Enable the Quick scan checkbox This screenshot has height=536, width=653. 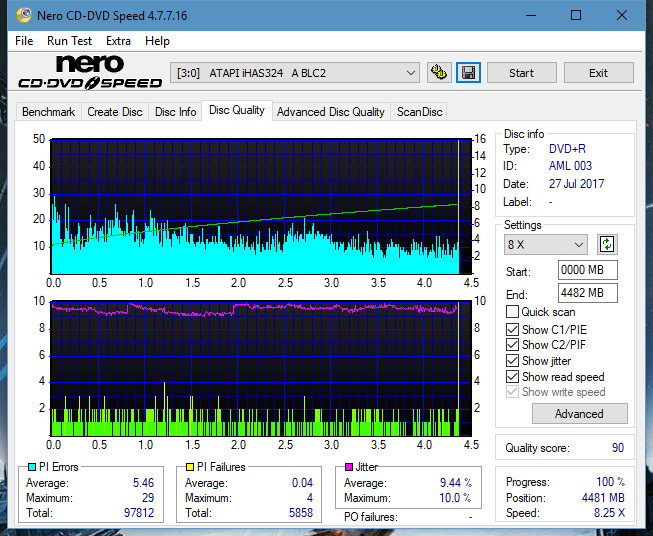[512, 312]
